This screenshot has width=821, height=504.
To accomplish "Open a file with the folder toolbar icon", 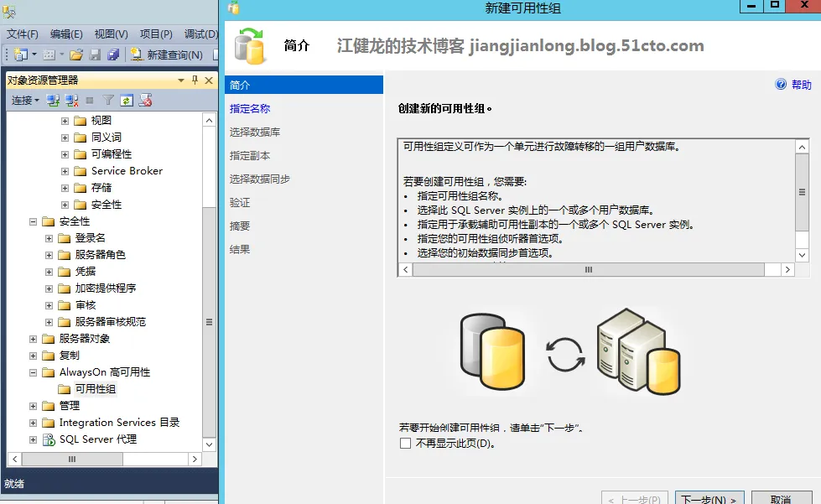I will [75, 55].
